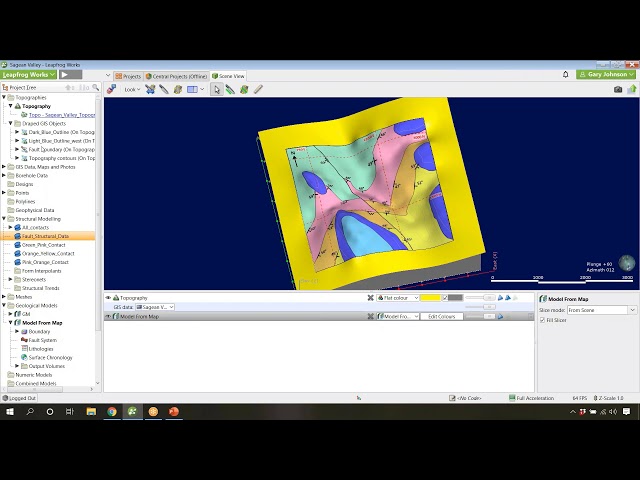
Task: Click Logged Out status button
Action: click(19, 398)
